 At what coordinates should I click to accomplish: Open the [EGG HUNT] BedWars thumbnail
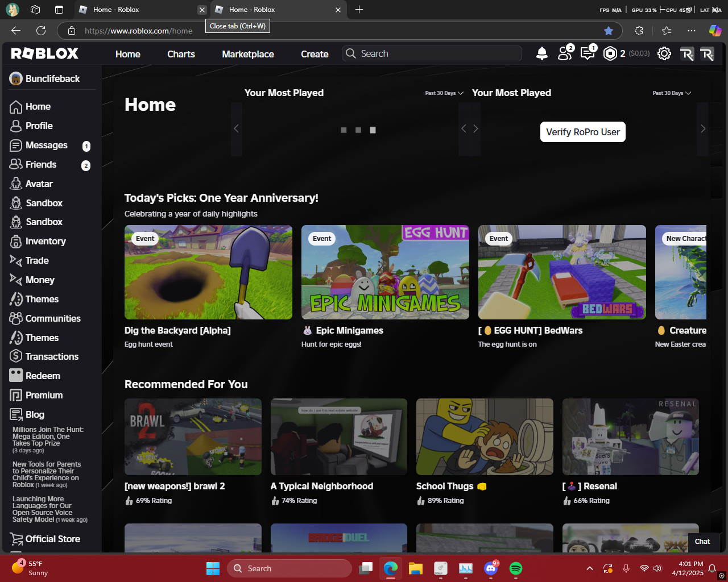pos(562,272)
